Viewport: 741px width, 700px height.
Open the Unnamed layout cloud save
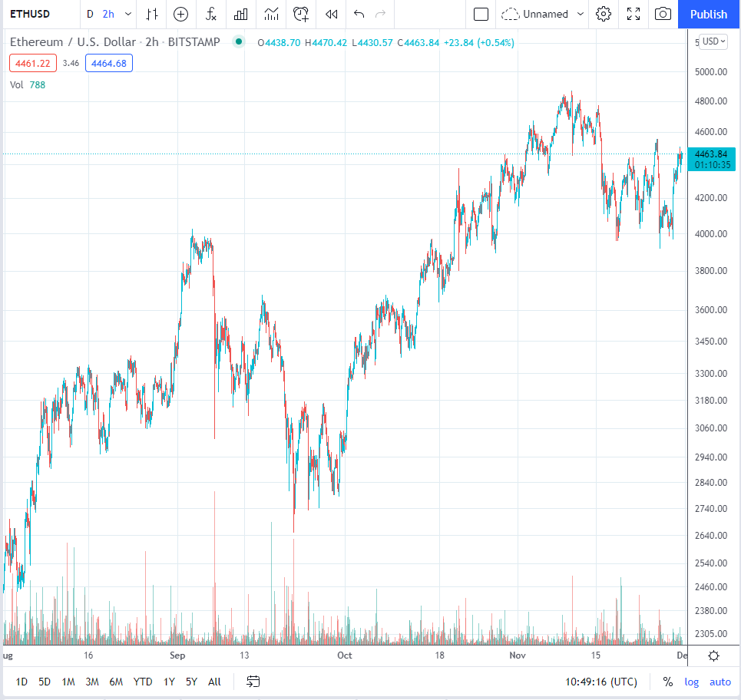[x=534, y=14]
